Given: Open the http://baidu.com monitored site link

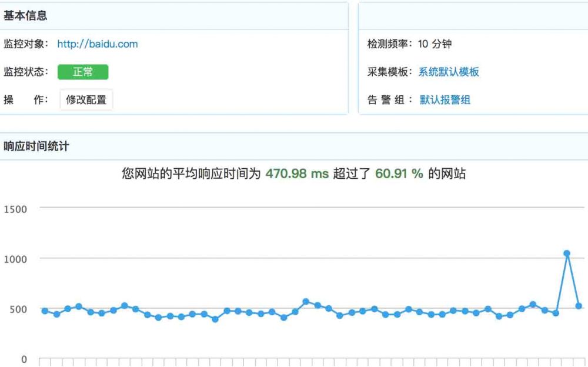Looking at the screenshot, I should (98, 44).
